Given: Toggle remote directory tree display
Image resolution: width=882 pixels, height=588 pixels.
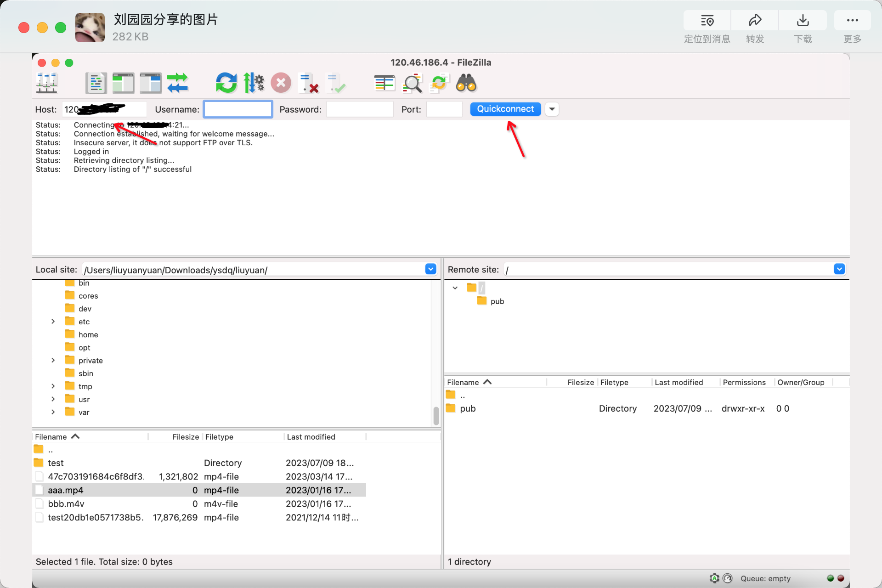Looking at the screenshot, I should coord(151,83).
